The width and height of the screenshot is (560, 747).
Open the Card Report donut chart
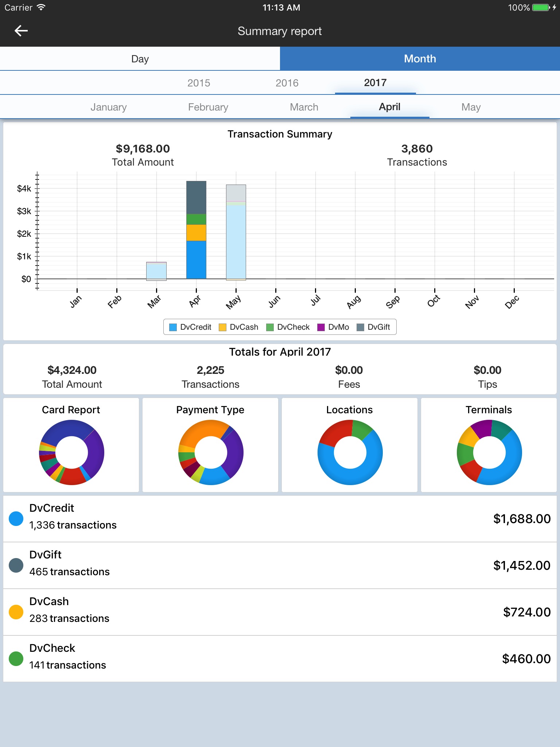click(71, 452)
